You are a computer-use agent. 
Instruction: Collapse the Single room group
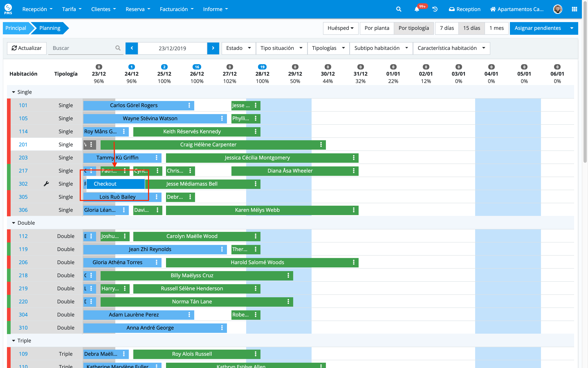[x=14, y=92]
